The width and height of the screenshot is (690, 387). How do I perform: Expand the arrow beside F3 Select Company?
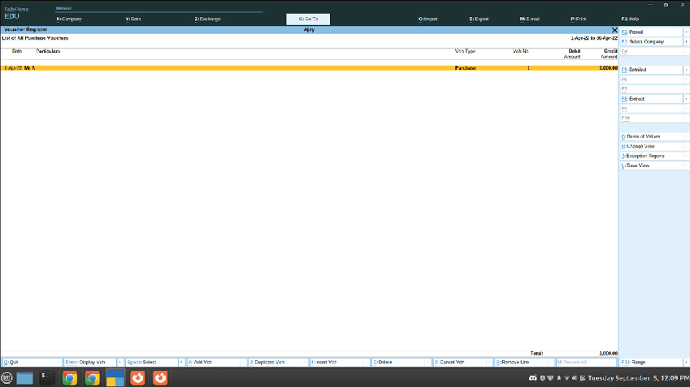coord(686,42)
